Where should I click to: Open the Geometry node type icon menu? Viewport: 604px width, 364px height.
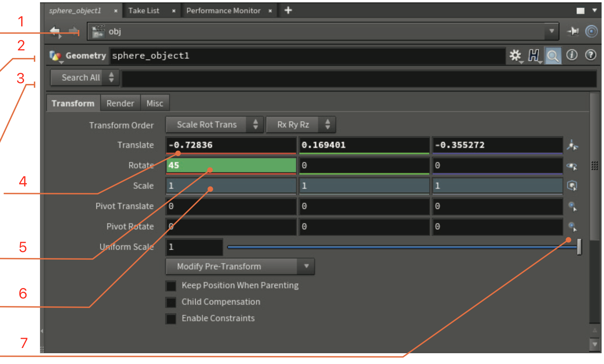pyautogui.click(x=56, y=56)
